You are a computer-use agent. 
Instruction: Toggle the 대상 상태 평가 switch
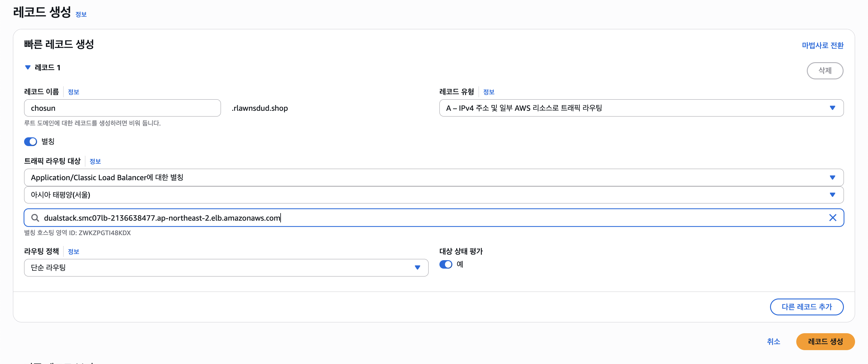(x=445, y=264)
